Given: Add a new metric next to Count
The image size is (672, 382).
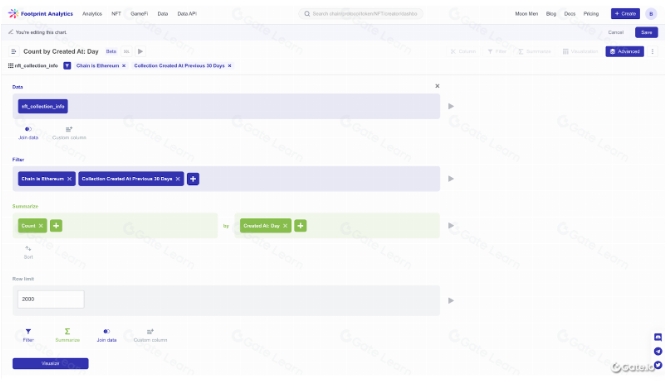Looking at the screenshot, I should 56,226.
